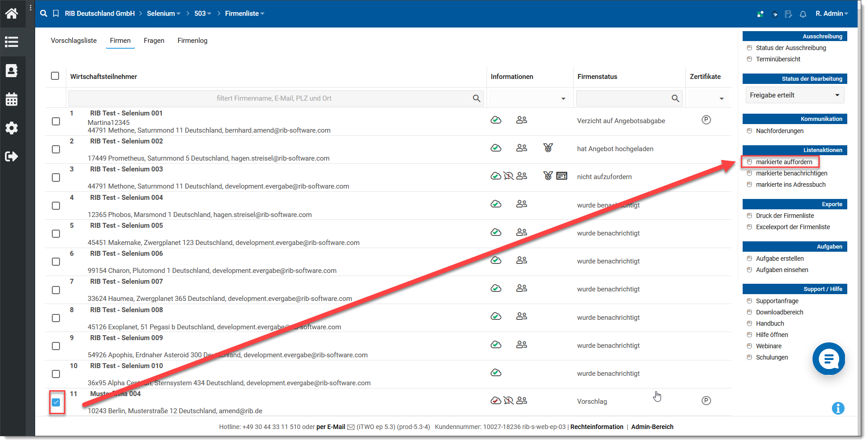
Task: Open the Terminübersicht link
Action: (x=778, y=59)
